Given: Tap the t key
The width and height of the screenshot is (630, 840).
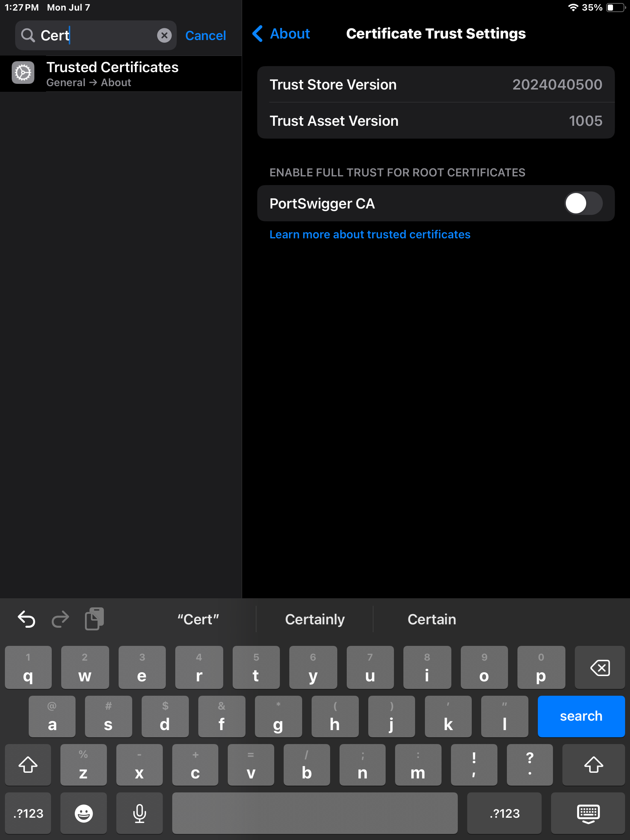Looking at the screenshot, I should (x=256, y=668).
